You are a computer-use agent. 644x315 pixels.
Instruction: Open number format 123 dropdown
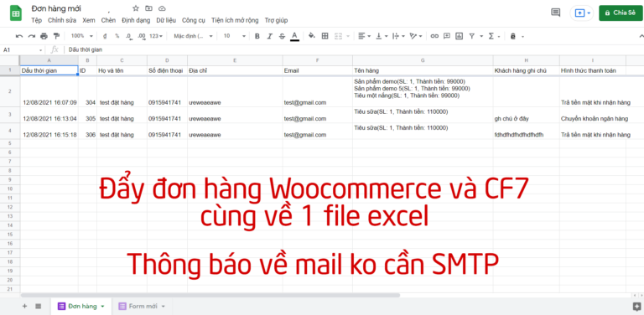[x=156, y=36]
